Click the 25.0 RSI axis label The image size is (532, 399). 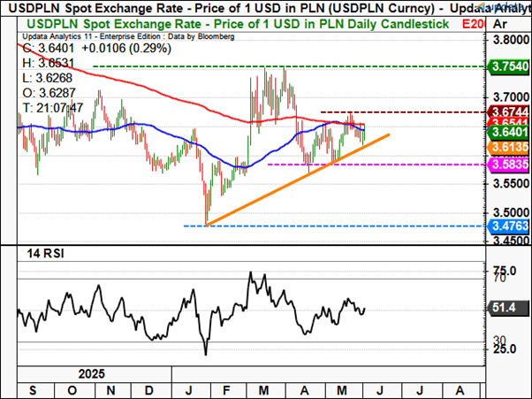pyautogui.click(x=505, y=349)
